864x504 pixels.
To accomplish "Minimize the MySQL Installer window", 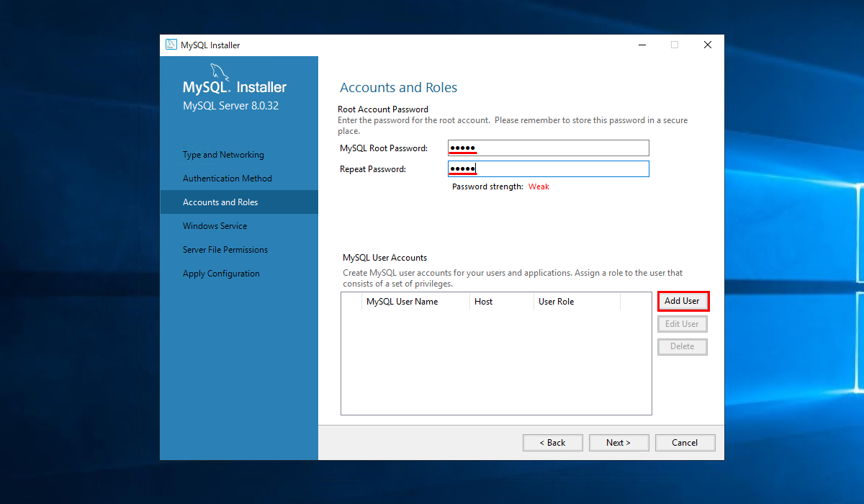I will (642, 45).
